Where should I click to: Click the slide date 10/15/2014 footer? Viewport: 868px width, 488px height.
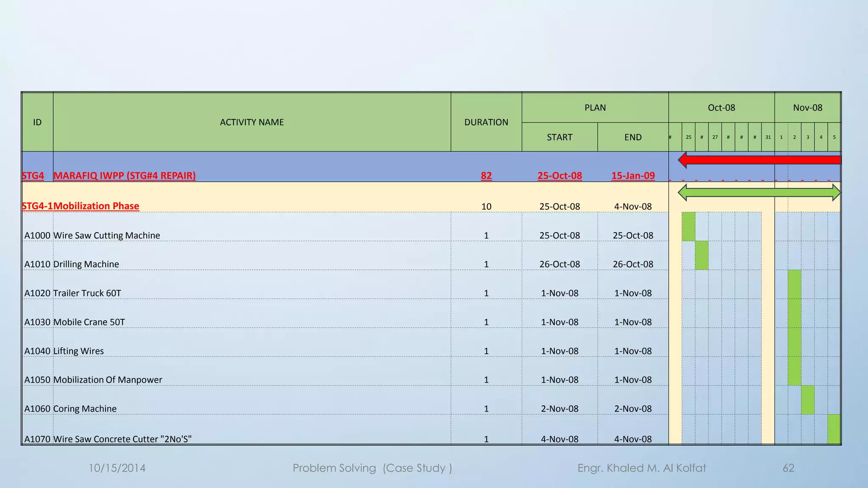117,468
